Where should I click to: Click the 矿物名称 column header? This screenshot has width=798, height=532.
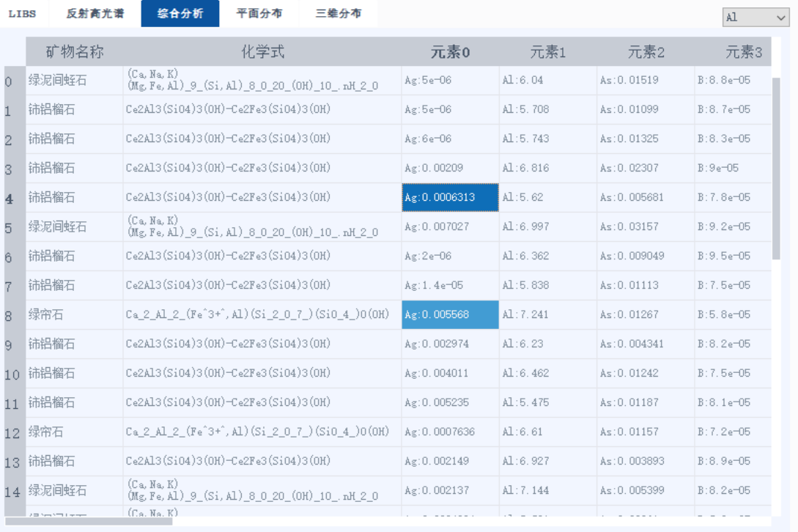point(74,52)
